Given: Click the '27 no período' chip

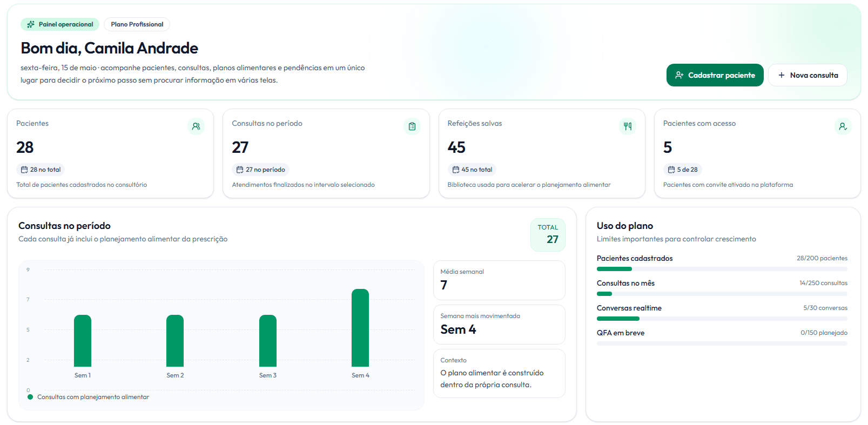Looking at the screenshot, I should (x=260, y=170).
